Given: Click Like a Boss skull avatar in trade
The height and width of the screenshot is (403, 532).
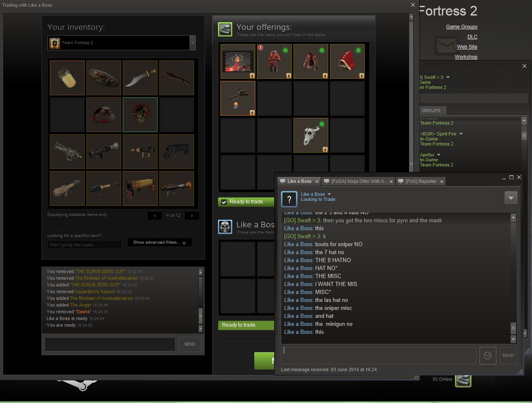Looking at the screenshot, I should pyautogui.click(x=225, y=227).
